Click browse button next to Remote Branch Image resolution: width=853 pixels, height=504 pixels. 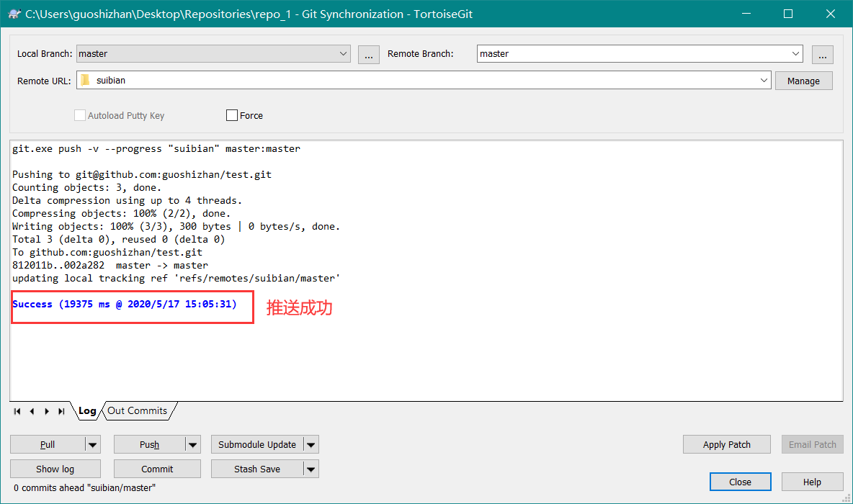point(822,54)
